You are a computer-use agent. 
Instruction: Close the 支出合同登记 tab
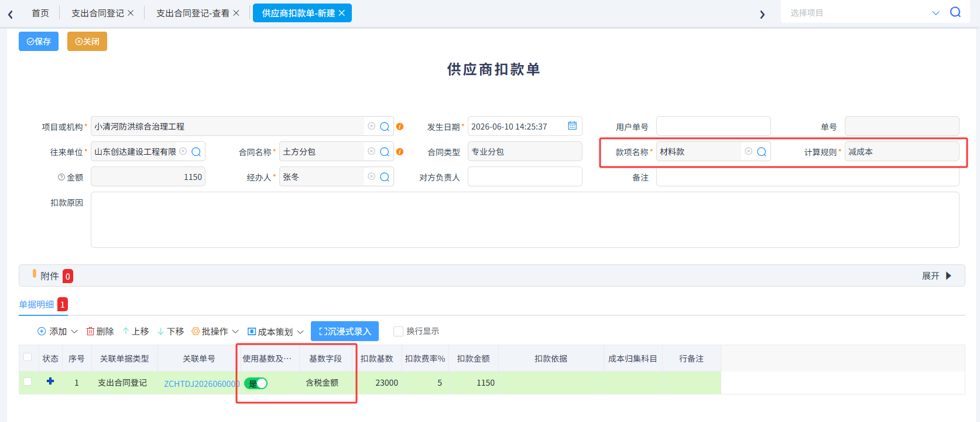[x=131, y=13]
